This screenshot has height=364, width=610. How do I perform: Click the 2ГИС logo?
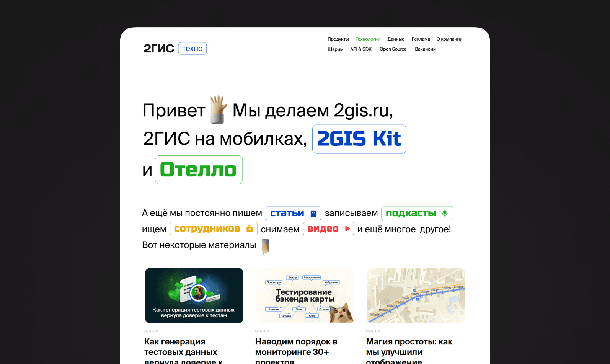point(159,49)
